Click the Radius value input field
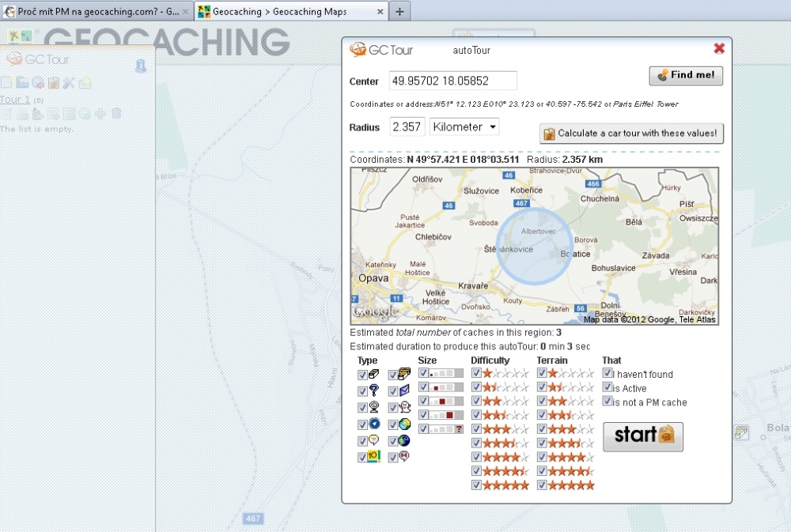This screenshot has height=532, width=791. click(407, 126)
